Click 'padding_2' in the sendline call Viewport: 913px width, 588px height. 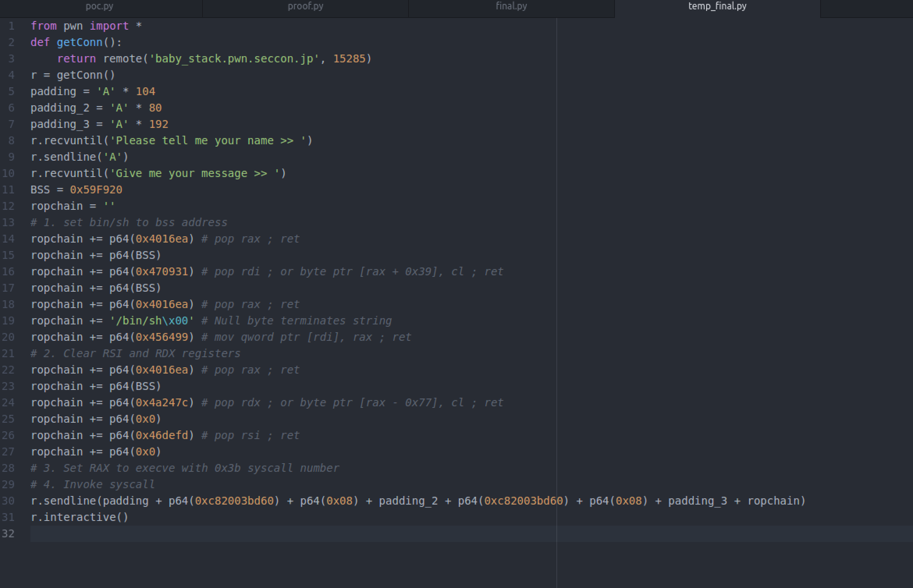click(408, 501)
